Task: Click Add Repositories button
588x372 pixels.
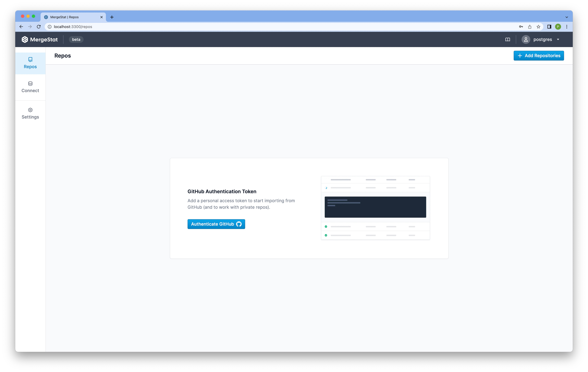Action: point(539,55)
